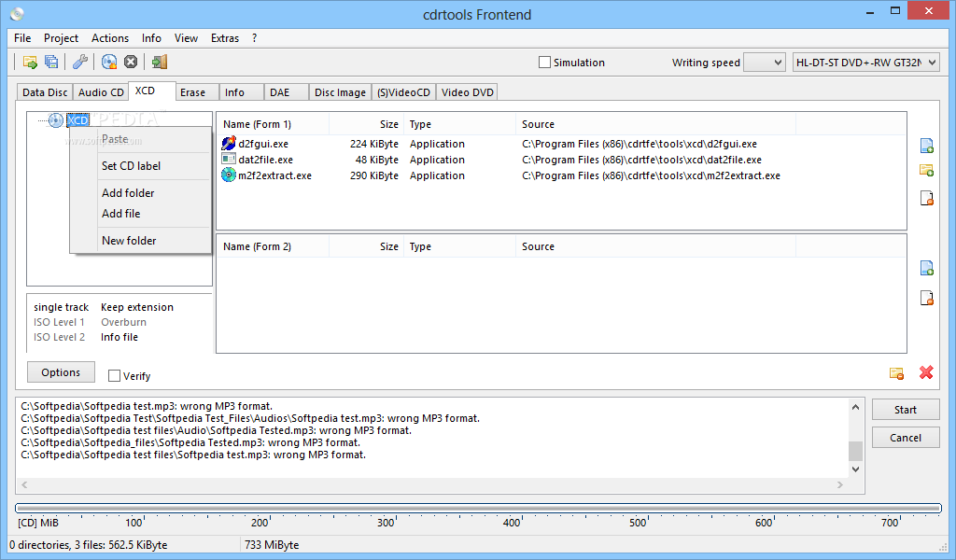Open settings with the wrench icon
The image size is (956, 560).
(x=80, y=62)
